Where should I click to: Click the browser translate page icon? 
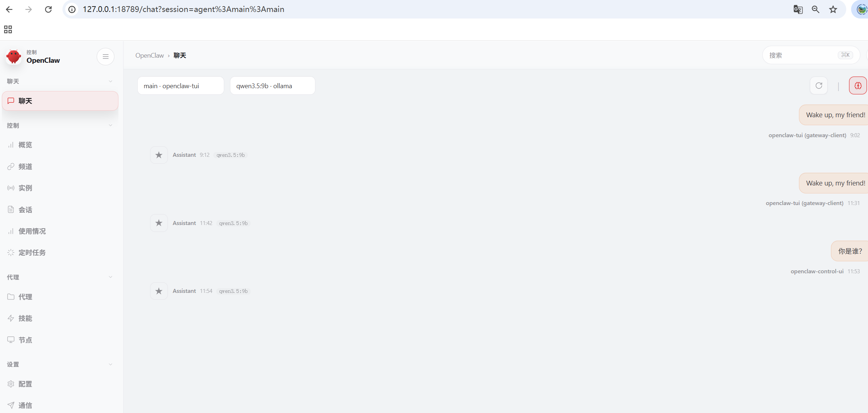[798, 9]
